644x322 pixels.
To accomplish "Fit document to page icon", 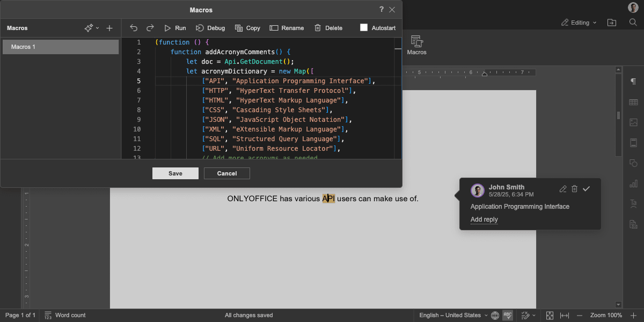I will click(x=550, y=315).
